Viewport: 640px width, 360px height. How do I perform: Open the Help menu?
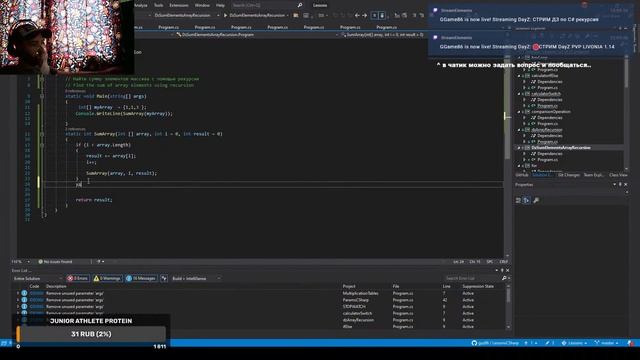coord(220,5)
